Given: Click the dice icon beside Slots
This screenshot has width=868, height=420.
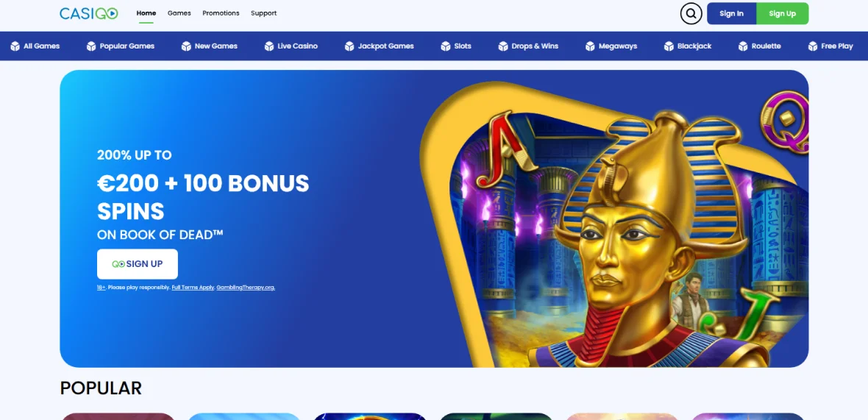Looking at the screenshot, I should pos(446,46).
